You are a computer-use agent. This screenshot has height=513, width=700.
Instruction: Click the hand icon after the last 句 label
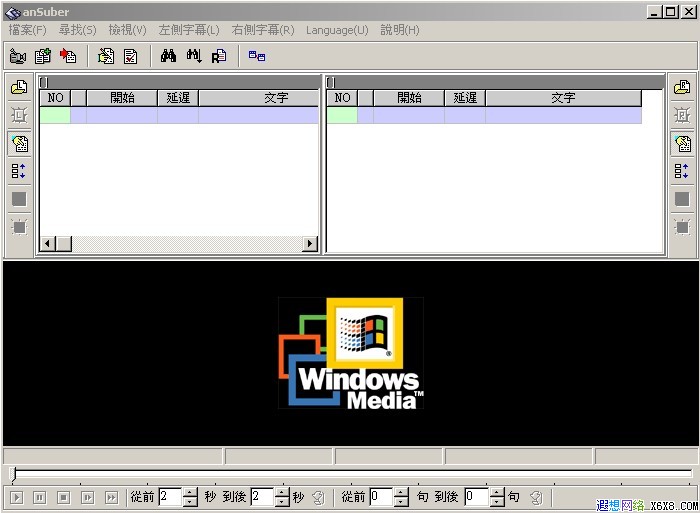tap(536, 497)
